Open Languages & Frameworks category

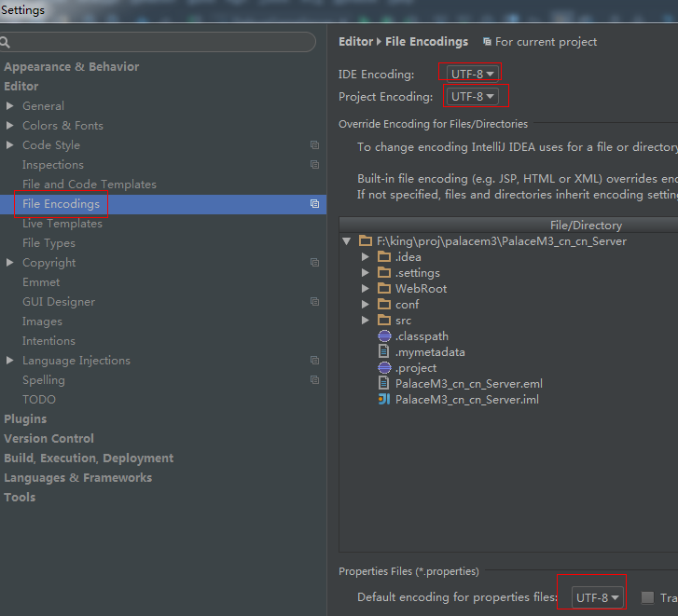[x=77, y=478]
